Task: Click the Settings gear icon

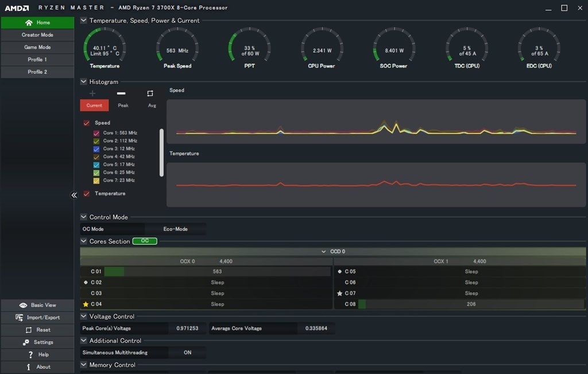Action: pyautogui.click(x=26, y=342)
